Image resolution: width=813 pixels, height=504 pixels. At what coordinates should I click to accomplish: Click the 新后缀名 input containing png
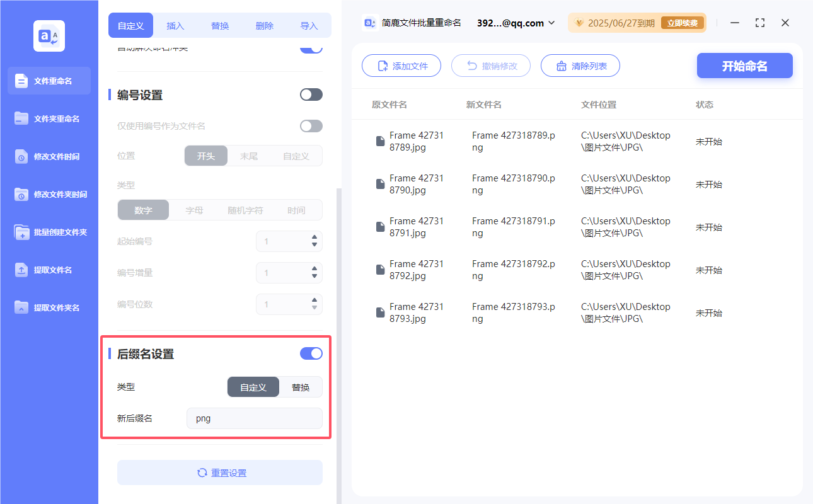254,418
